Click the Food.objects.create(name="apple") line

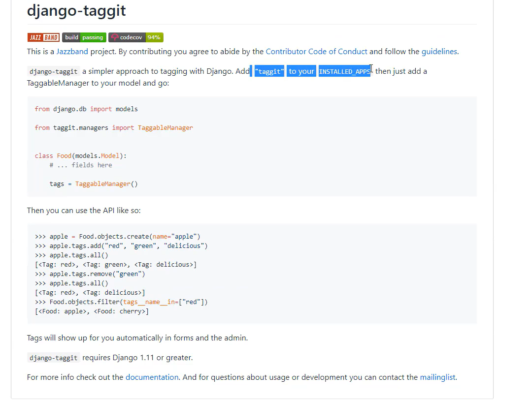point(117,237)
